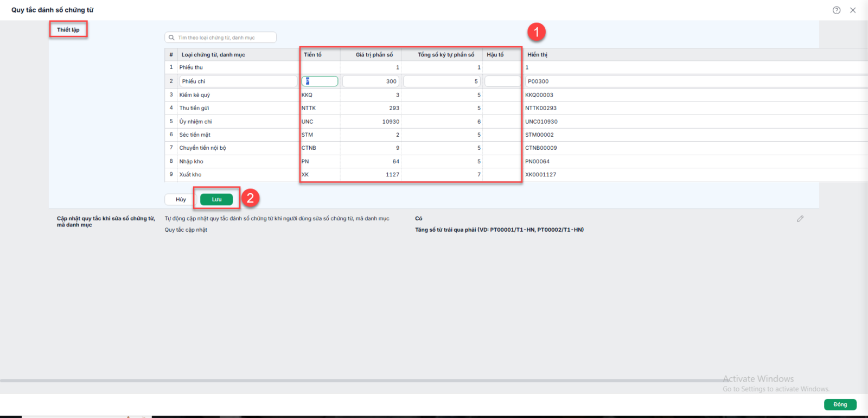Click the CTNB prefix cell
Viewport: 868px width, 418px height.
[320, 148]
